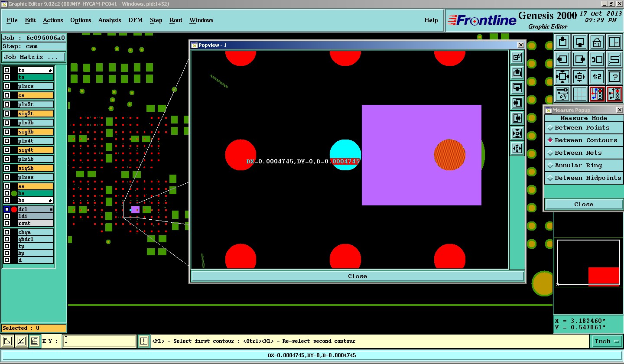The width and height of the screenshot is (624, 364).
Task: Pan down in Popview side toolbar
Action: [x=517, y=88]
